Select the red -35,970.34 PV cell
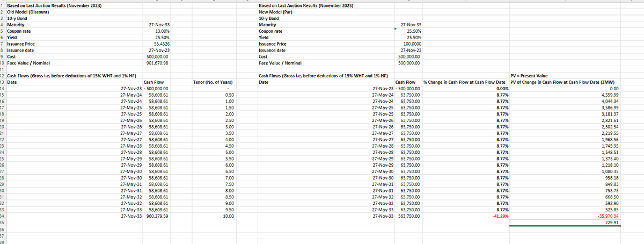Screen dimensions: 644x244 tap(609, 216)
